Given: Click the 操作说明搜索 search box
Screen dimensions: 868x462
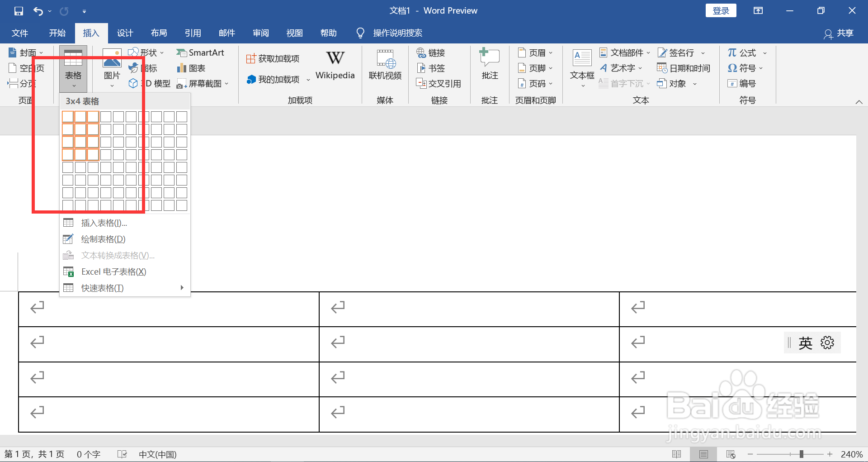Looking at the screenshot, I should [x=390, y=33].
